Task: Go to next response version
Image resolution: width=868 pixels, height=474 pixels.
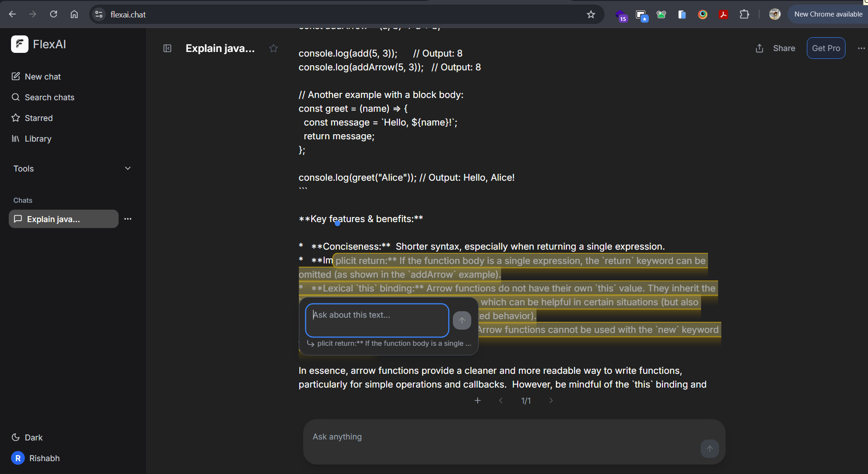Action: pyautogui.click(x=551, y=400)
